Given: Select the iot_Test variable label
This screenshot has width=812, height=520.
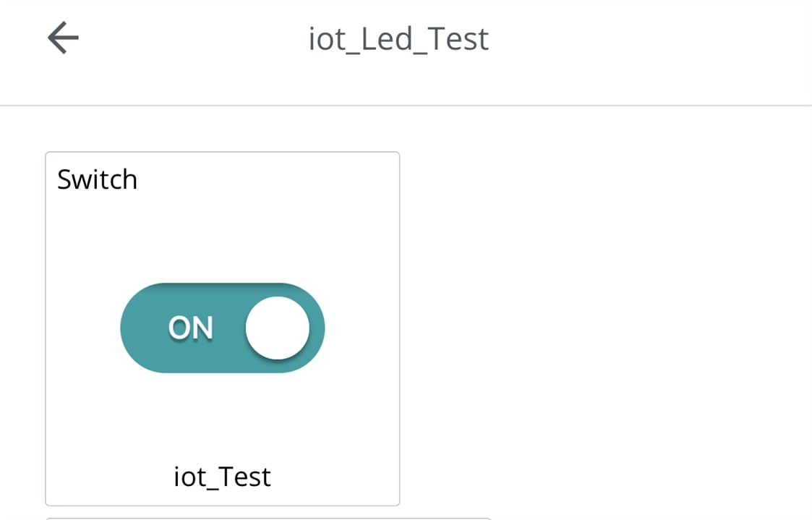Looking at the screenshot, I should point(222,477).
